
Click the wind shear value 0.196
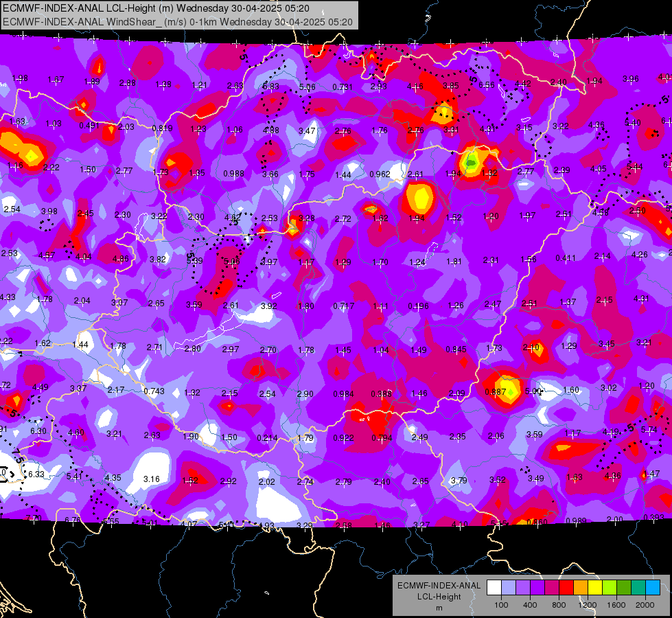click(x=418, y=306)
